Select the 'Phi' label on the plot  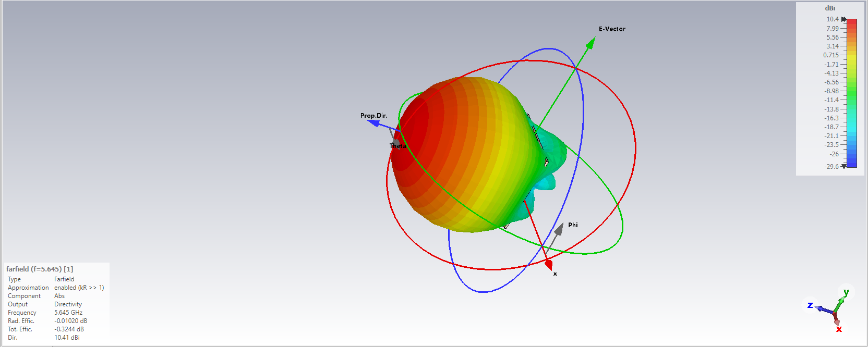coord(573,225)
